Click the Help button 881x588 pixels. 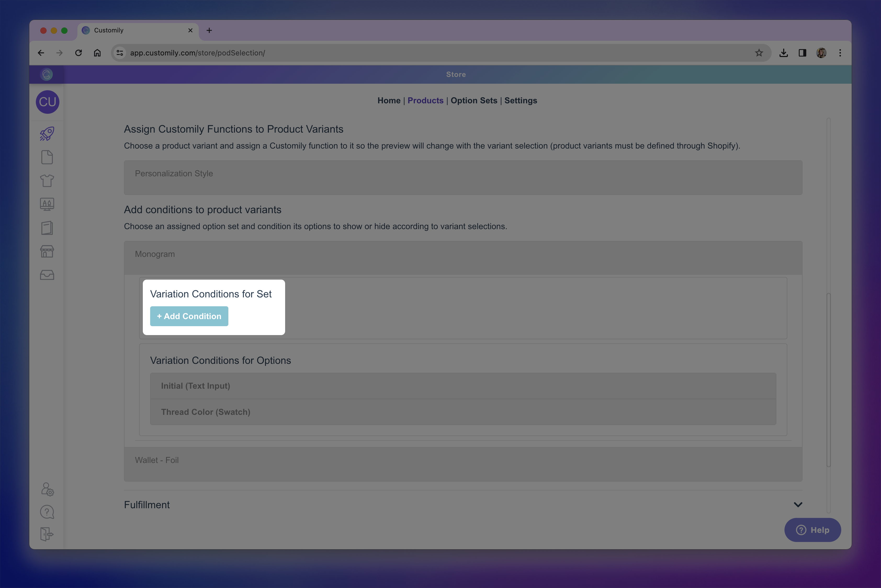tap(812, 530)
